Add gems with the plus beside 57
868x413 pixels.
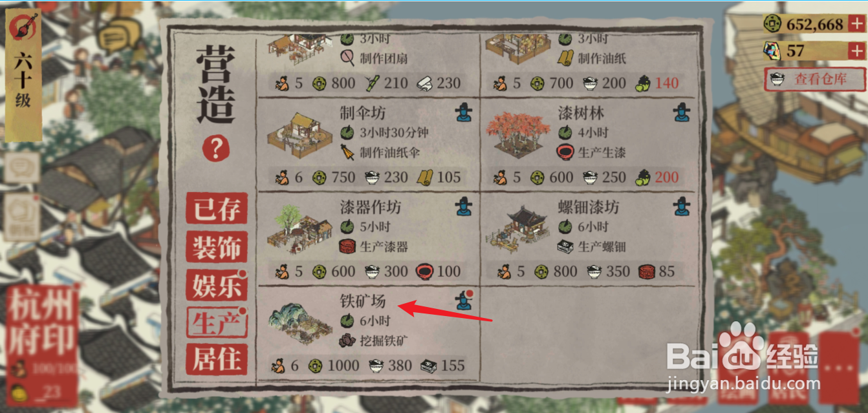coord(856,50)
